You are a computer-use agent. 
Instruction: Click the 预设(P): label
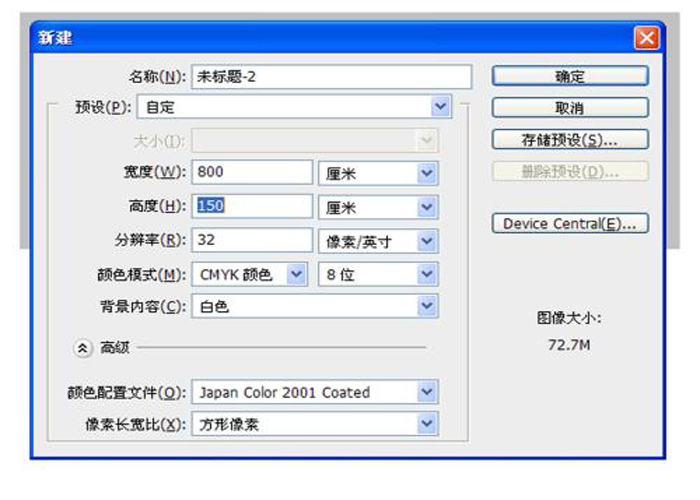click(x=103, y=107)
